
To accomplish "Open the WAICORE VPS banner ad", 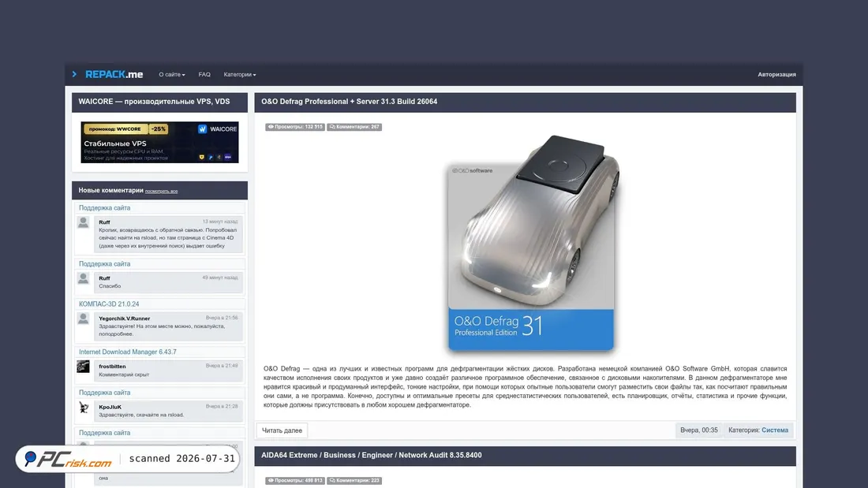I will pyautogui.click(x=159, y=142).
